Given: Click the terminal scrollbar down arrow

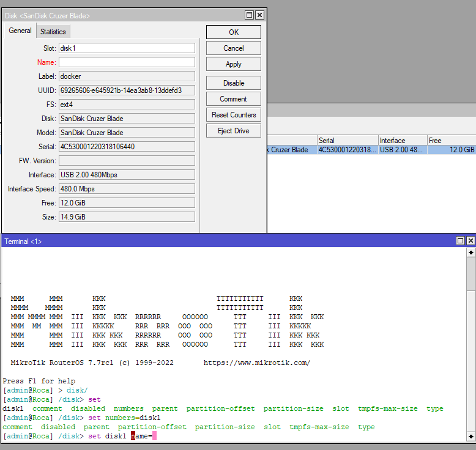Looking at the screenshot, I should click(x=471, y=437).
